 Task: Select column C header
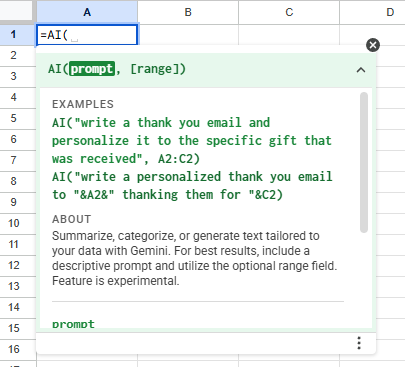point(289,12)
